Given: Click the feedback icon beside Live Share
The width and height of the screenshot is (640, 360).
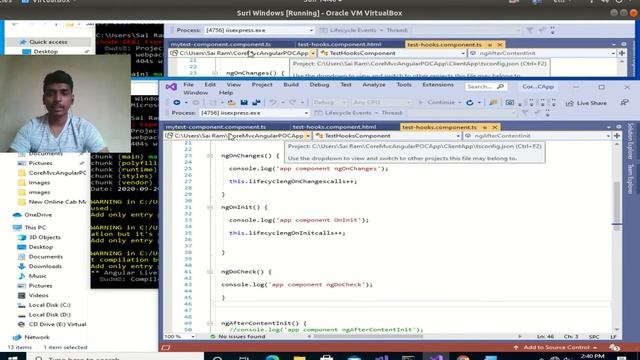Looking at the screenshot, I should tap(624, 103).
